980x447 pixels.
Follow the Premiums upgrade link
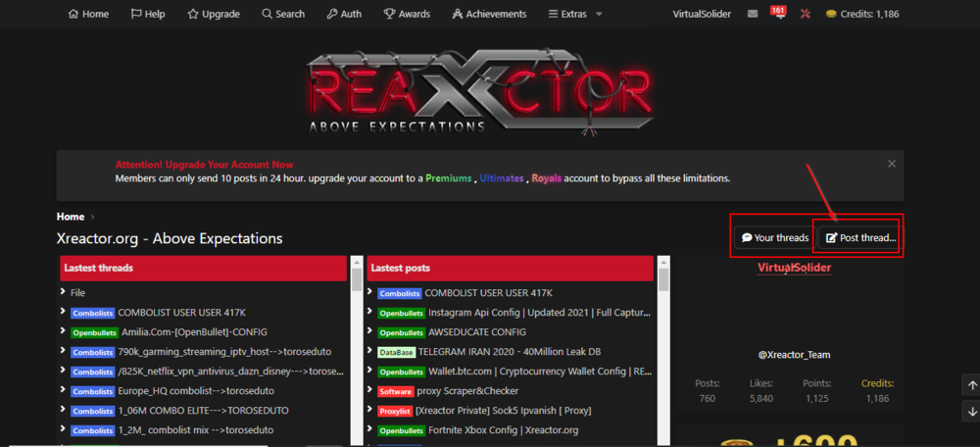(x=449, y=178)
